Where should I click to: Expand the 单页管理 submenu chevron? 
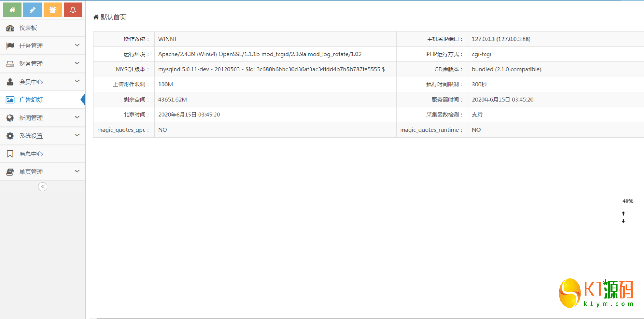(77, 172)
